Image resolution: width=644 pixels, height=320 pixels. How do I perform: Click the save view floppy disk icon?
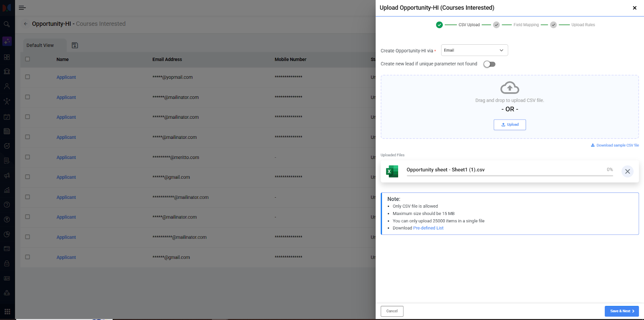point(75,45)
